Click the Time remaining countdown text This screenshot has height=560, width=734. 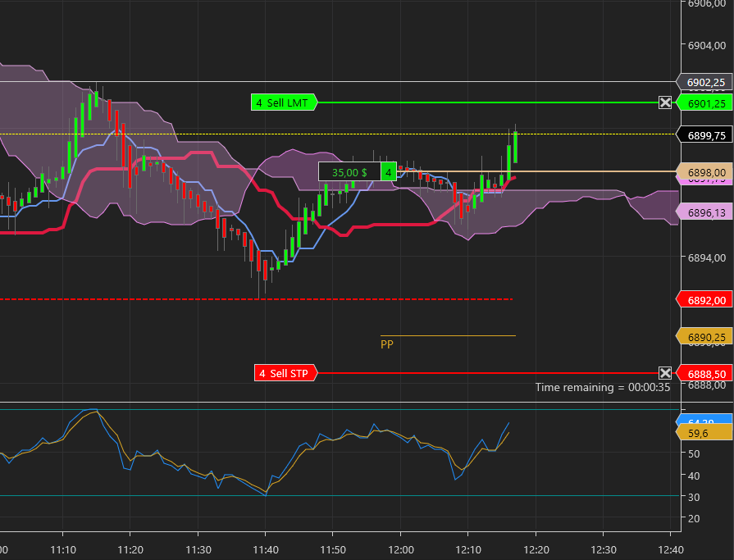(x=603, y=387)
